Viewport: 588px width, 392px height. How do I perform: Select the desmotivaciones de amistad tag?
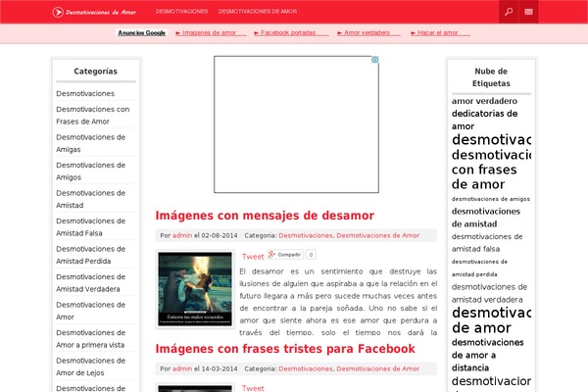(486, 218)
